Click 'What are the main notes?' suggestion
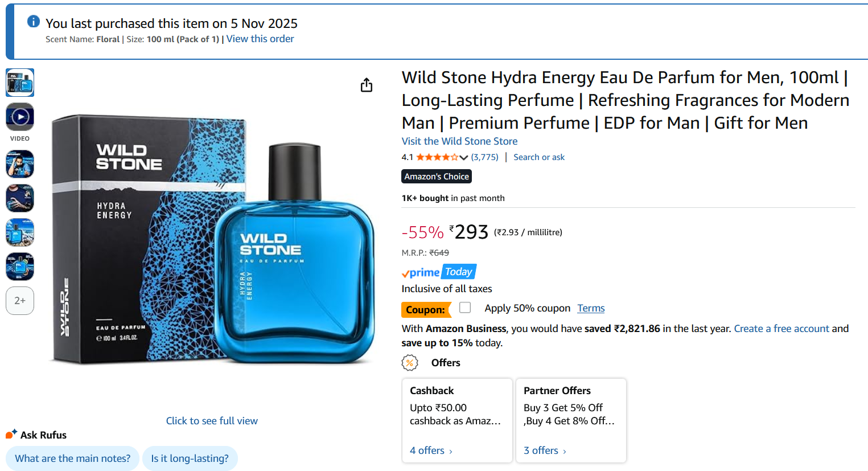This screenshot has width=868, height=471. point(73,458)
